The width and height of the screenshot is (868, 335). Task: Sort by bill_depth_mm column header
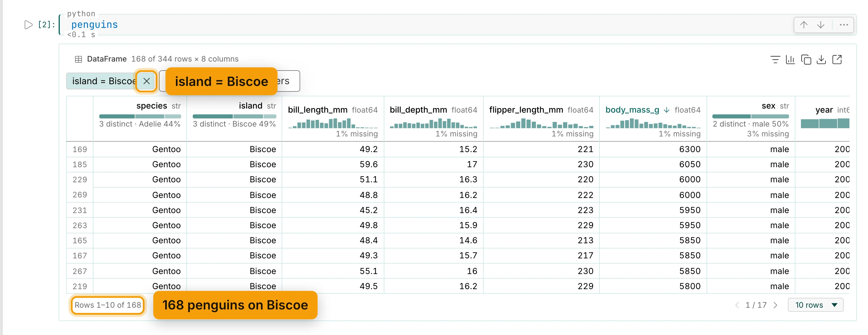click(x=418, y=110)
